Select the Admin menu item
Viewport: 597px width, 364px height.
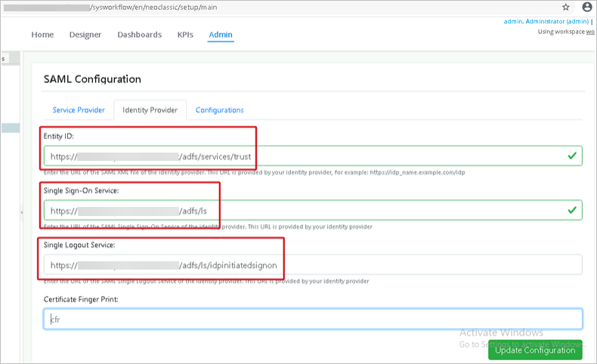click(x=221, y=35)
